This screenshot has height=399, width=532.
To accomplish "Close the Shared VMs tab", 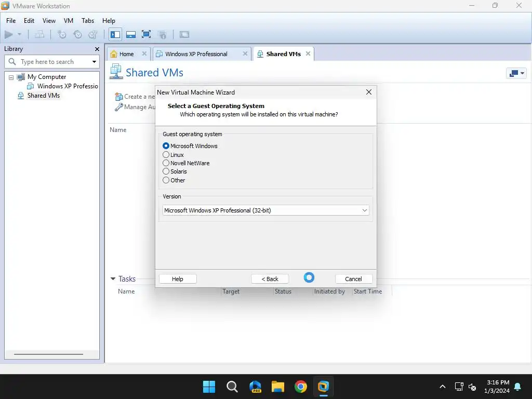I will pos(308,54).
